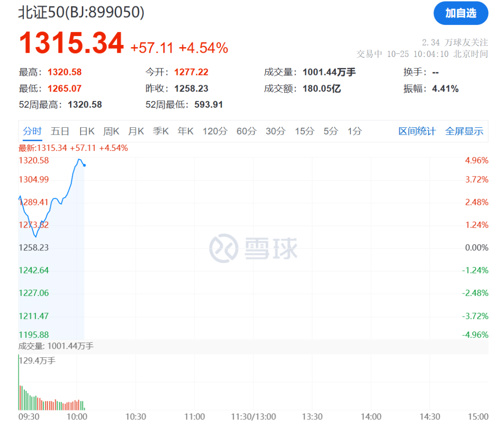Click the 成交量 label above volume chart
Viewport: 500px width, 425px height.
click(56, 346)
